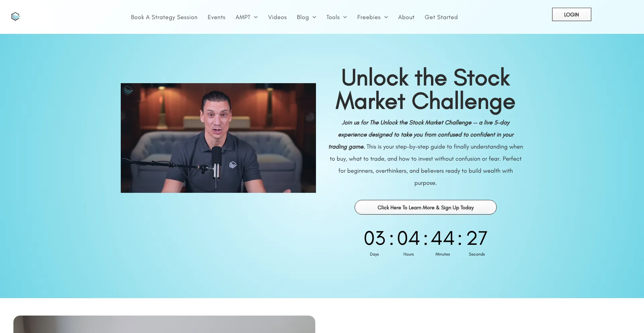Open the Videos nav link
The image size is (644, 333).
(x=277, y=17)
